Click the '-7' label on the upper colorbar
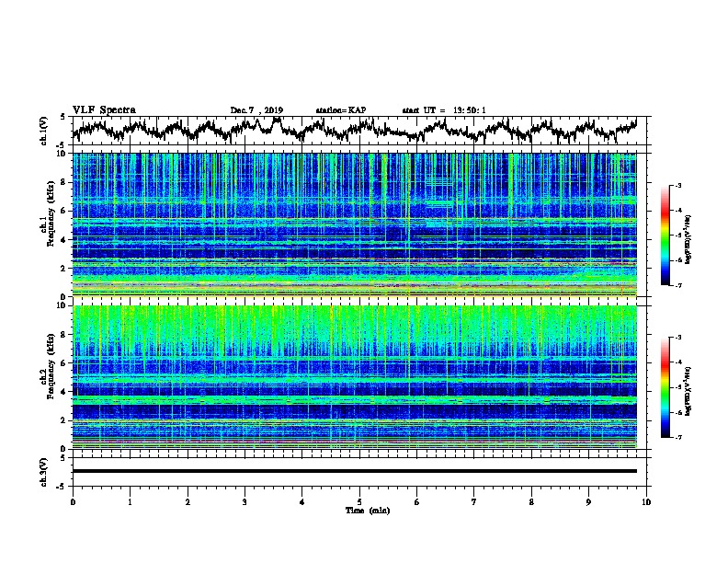 pos(678,285)
